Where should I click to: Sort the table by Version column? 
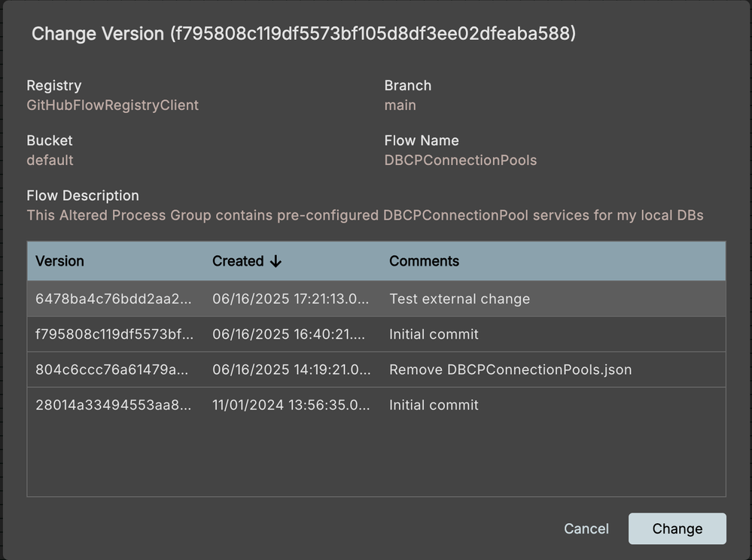[59, 261]
